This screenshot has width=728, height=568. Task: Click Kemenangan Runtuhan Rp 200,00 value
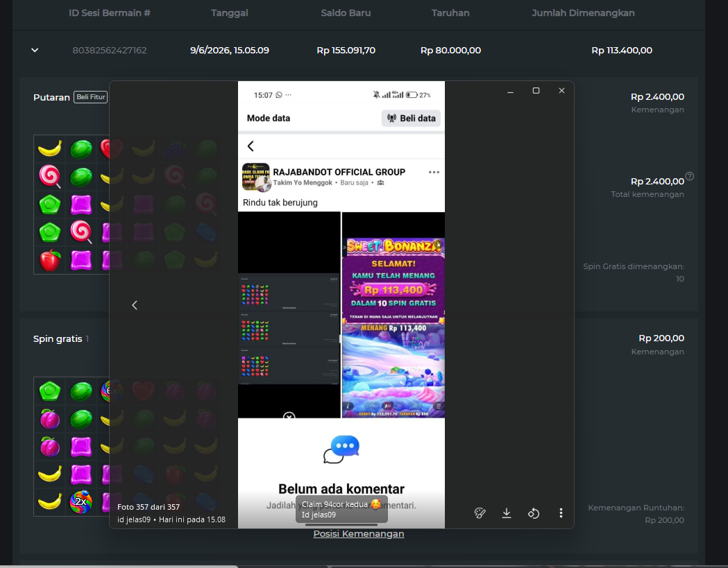click(x=664, y=520)
